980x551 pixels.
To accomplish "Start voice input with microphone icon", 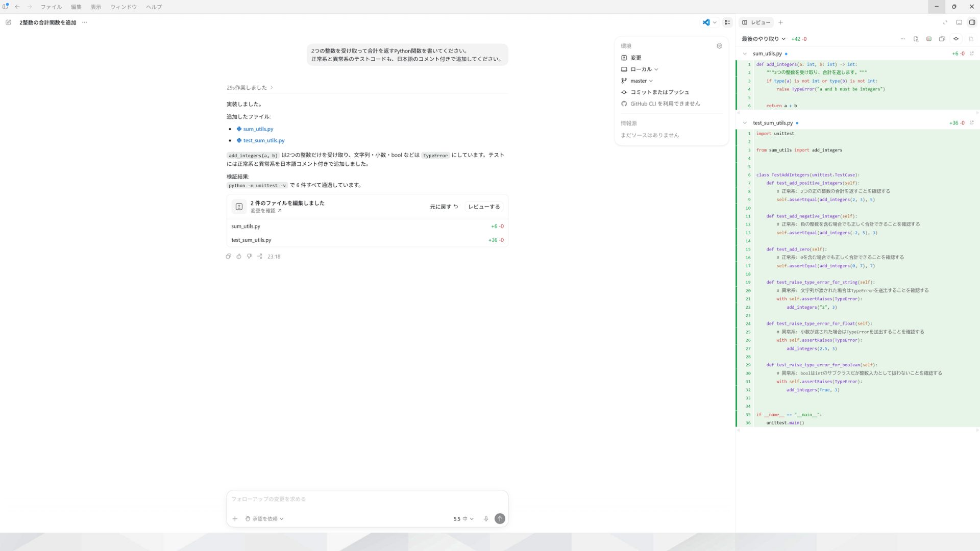I will click(x=486, y=519).
